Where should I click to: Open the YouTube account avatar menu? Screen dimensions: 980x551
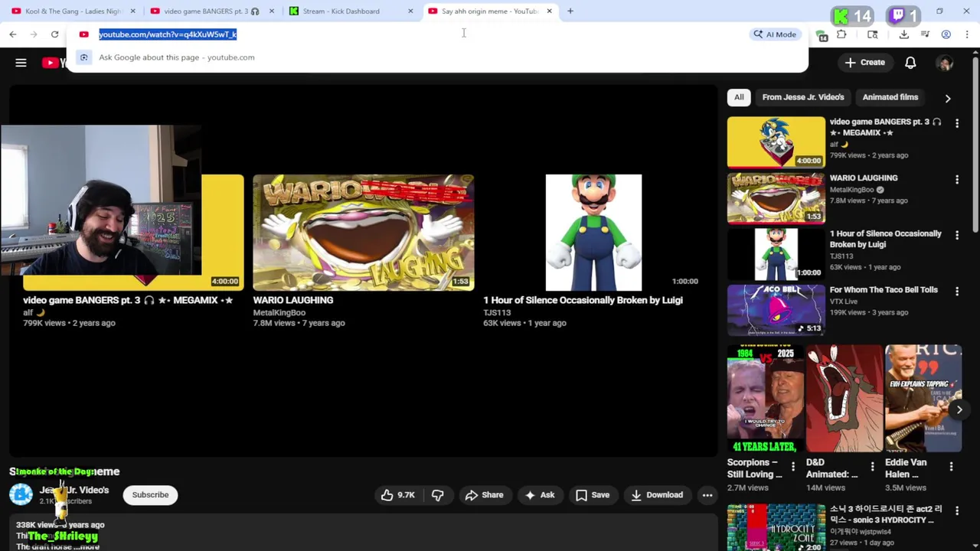click(x=945, y=63)
